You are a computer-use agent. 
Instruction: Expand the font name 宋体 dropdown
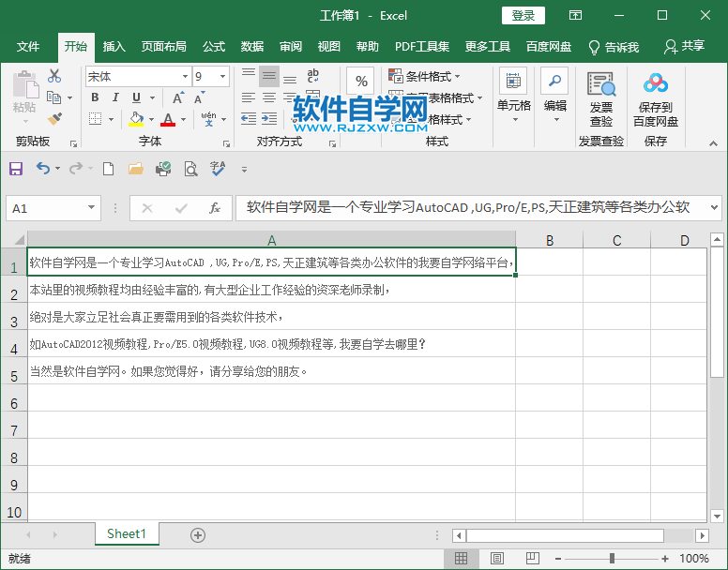coord(184,77)
